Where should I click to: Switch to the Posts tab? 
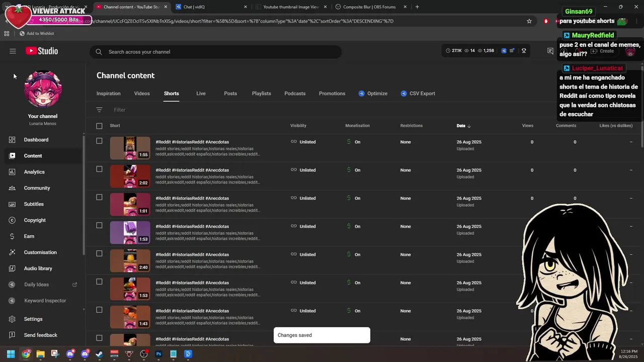[230, 94]
